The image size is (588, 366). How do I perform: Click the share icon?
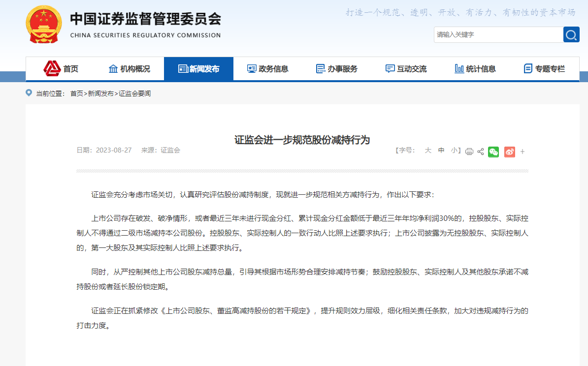[480, 152]
